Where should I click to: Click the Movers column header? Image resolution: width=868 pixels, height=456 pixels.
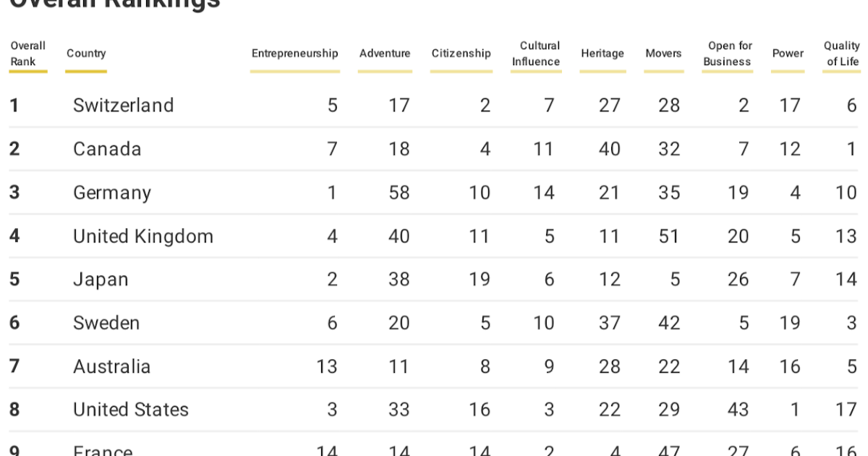pos(663,54)
